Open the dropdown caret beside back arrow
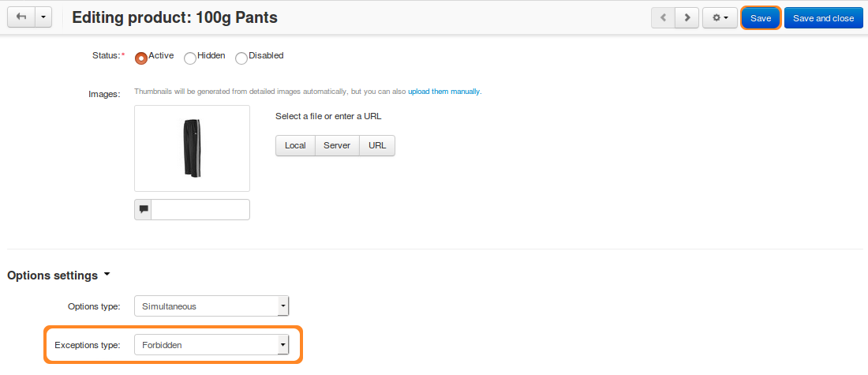The height and width of the screenshot is (375, 868). 43,17
